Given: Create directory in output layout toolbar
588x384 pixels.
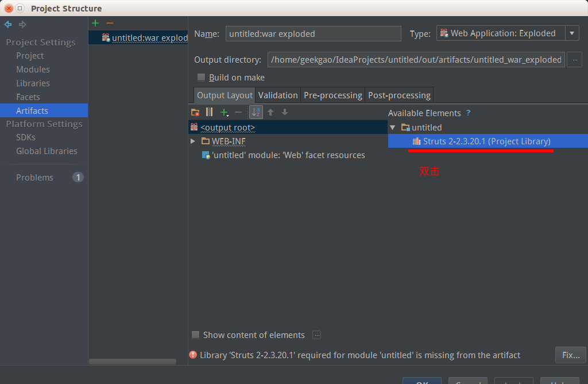Looking at the screenshot, I should 195,112.
